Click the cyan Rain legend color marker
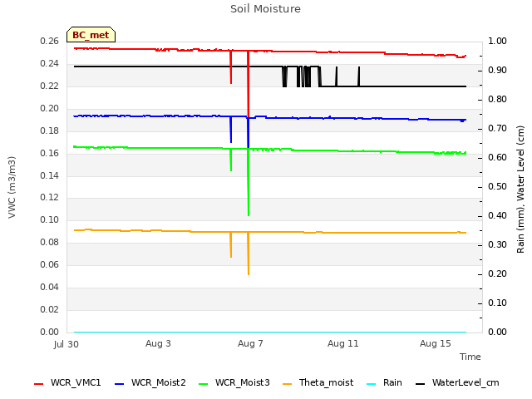 372,384
